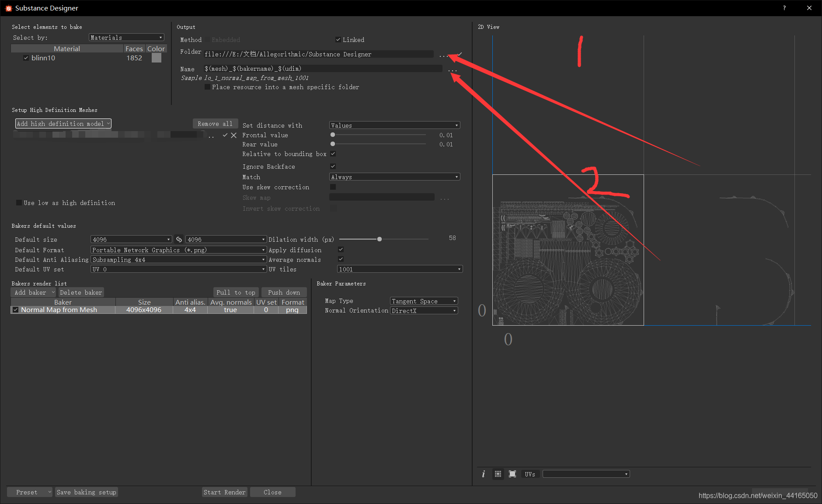
Task: Click the Frontal value slider handle
Action: (x=333, y=135)
